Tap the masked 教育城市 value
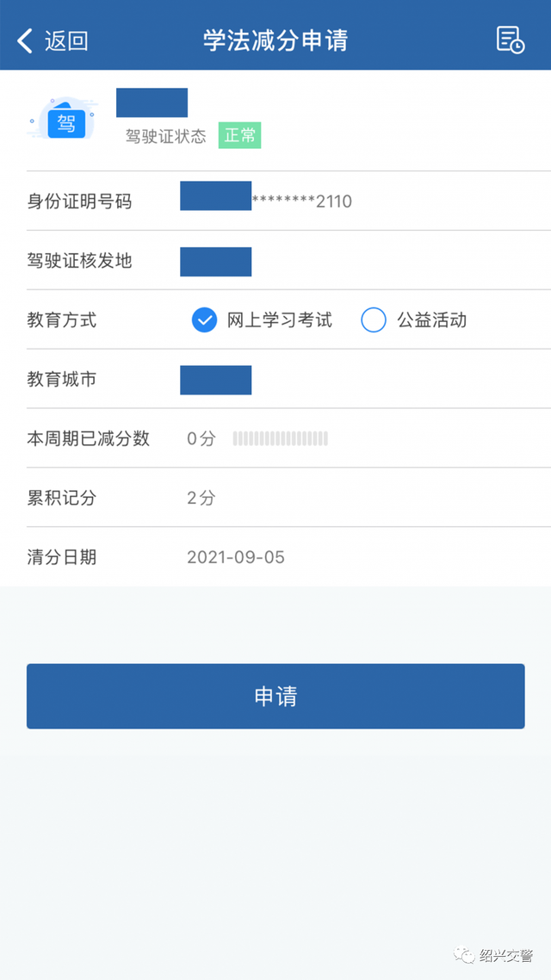Screen dimensions: 551x980 [x=215, y=379]
